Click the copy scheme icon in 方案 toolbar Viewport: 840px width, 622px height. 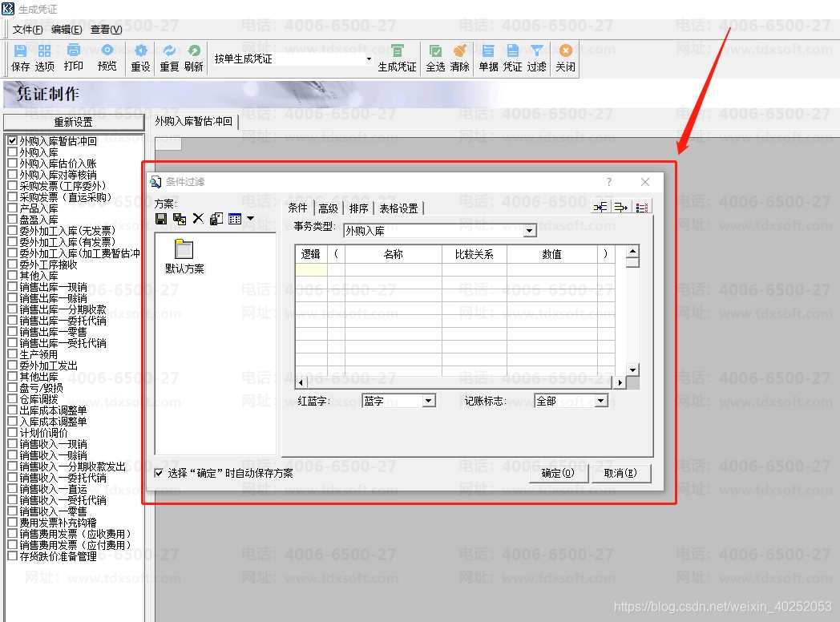point(216,219)
